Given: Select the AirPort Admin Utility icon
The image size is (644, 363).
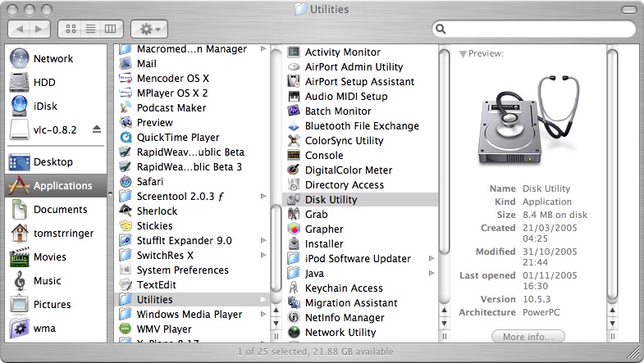Looking at the screenshot, I should click(x=294, y=67).
